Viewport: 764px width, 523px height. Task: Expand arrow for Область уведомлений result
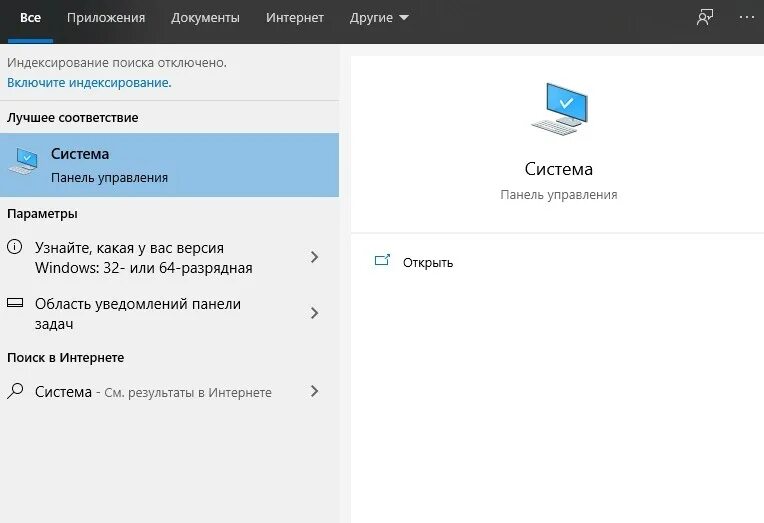point(315,312)
